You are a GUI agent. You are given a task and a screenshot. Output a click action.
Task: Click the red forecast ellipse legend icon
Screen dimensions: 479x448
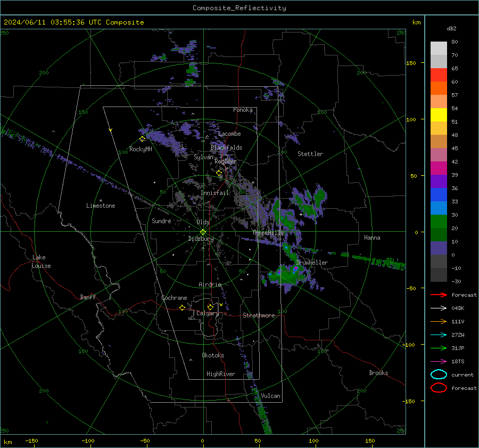click(439, 388)
